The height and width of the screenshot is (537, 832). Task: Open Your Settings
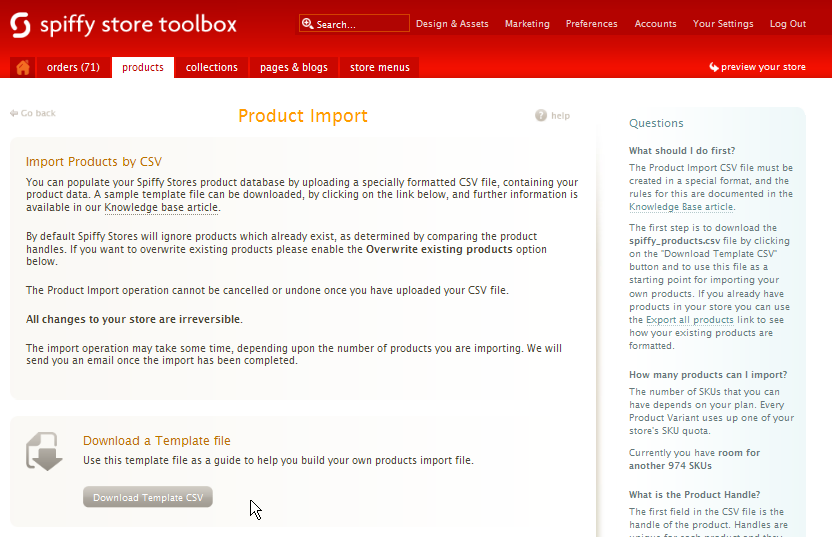pyautogui.click(x=723, y=24)
